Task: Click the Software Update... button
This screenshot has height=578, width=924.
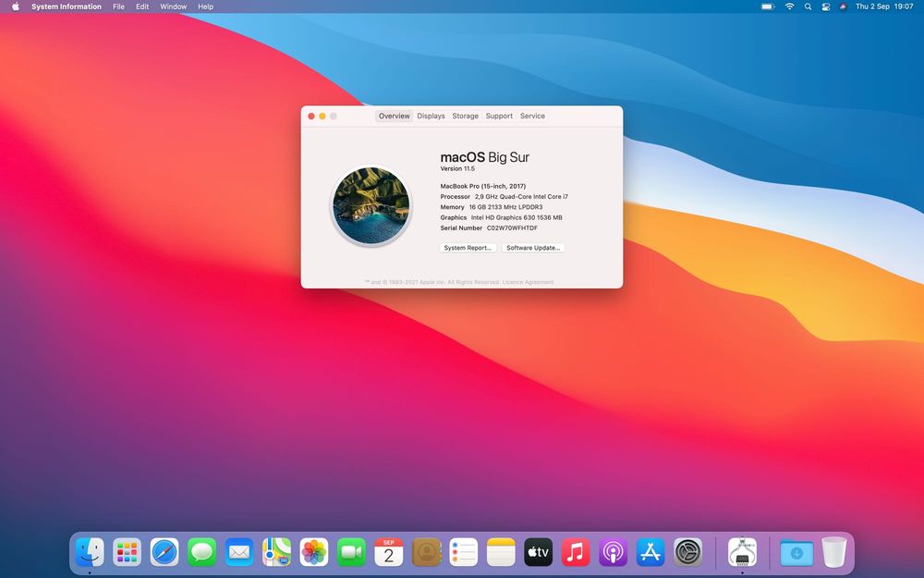Action: 533,248
